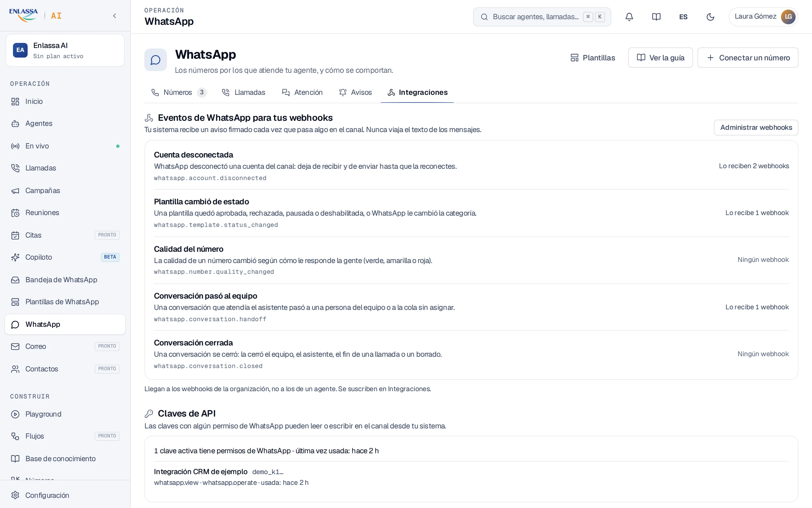Open Reuniones in the sidebar
Screen dimensions: 812x508
(65, 213)
